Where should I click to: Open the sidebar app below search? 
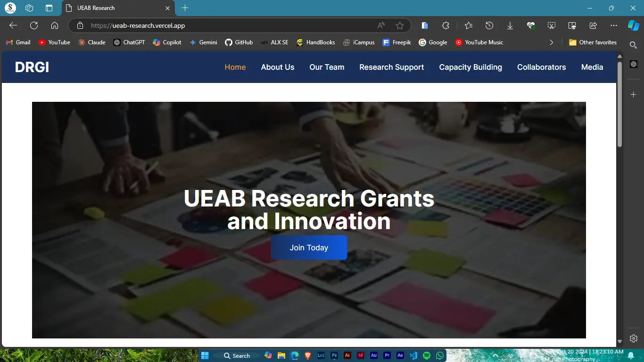point(634,64)
